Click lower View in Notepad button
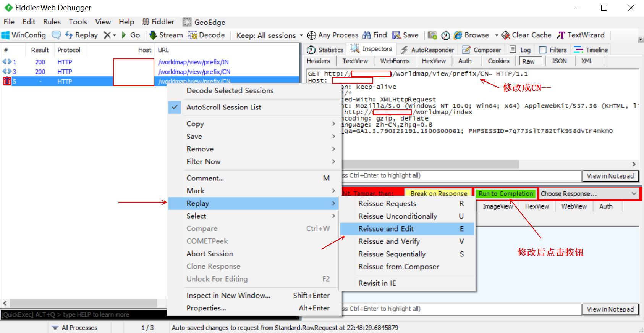 pyautogui.click(x=610, y=309)
